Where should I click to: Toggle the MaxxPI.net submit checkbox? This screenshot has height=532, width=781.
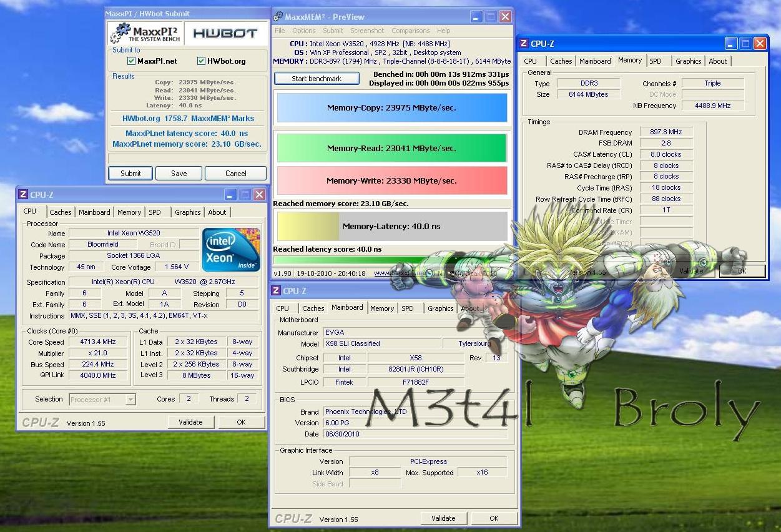tap(131, 61)
